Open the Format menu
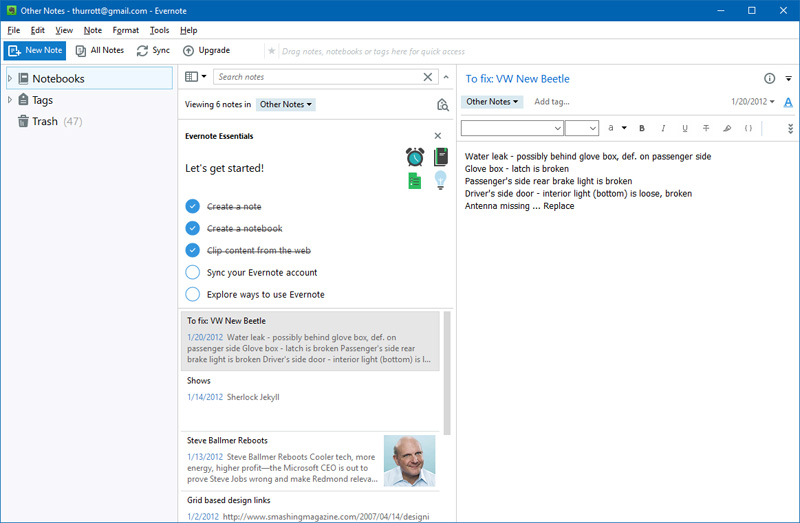Viewport: 800px width, 523px height. click(126, 30)
